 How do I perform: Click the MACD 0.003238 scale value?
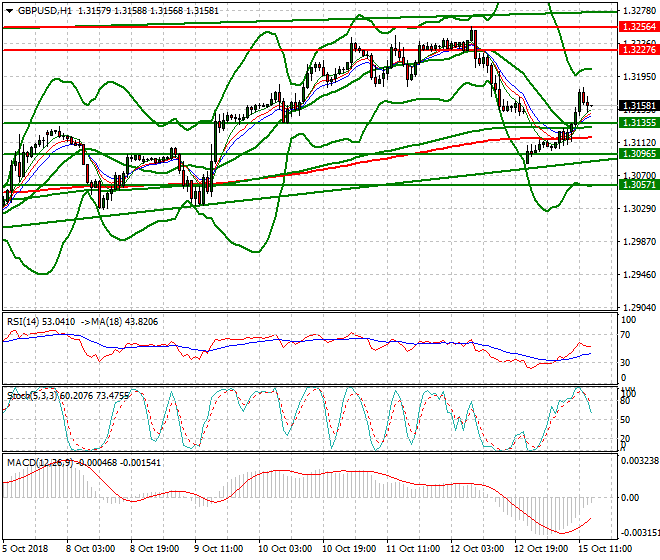[640, 461]
